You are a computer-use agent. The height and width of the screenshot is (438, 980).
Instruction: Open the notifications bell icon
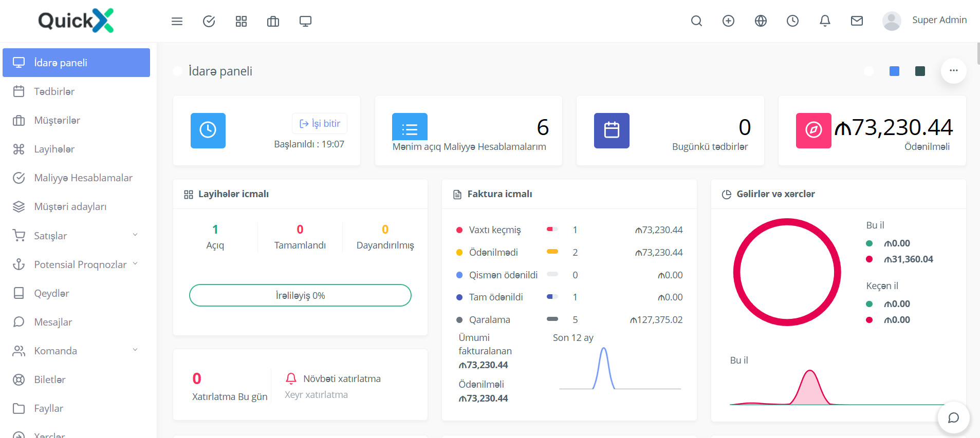pos(825,21)
